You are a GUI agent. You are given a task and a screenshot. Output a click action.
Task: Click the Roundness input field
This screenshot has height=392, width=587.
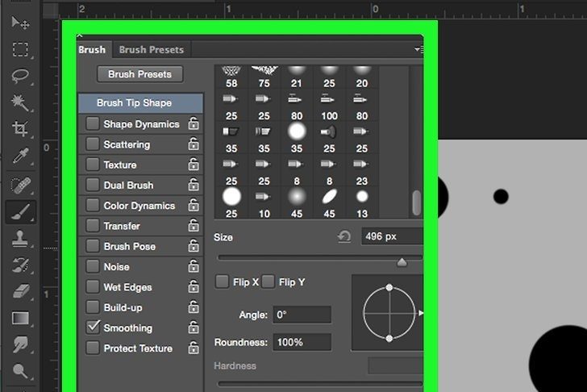(302, 342)
